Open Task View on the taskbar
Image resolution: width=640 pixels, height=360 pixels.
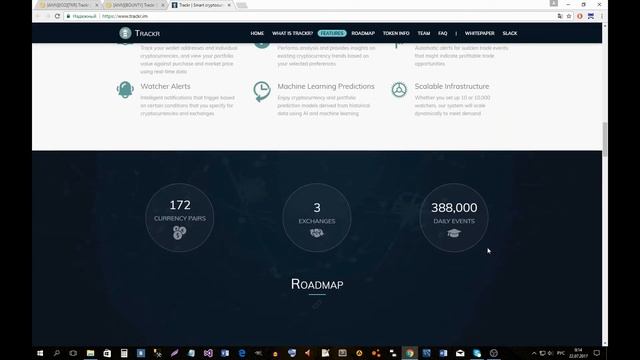tap(73, 353)
